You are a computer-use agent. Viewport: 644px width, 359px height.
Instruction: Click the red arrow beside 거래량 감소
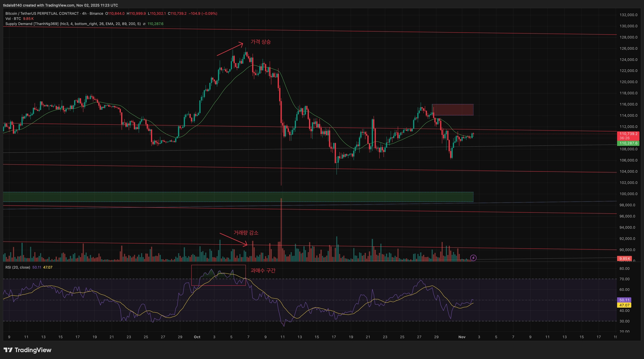coord(233,240)
